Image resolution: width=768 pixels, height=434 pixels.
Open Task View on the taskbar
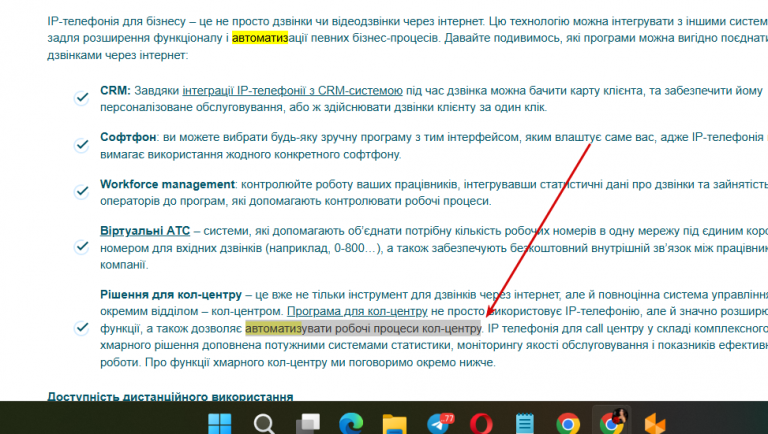[x=308, y=423]
